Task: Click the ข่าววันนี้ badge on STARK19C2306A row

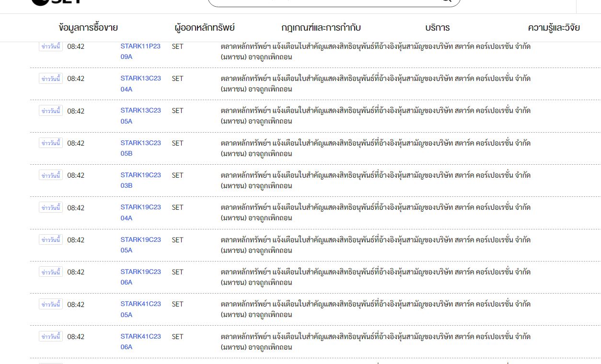Action: pyautogui.click(x=51, y=272)
